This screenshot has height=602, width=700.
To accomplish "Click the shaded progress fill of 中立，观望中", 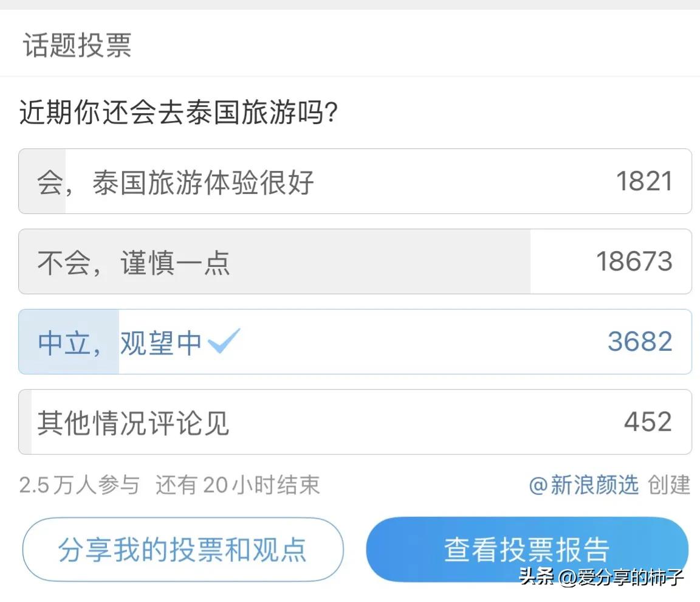I will pos(68,342).
